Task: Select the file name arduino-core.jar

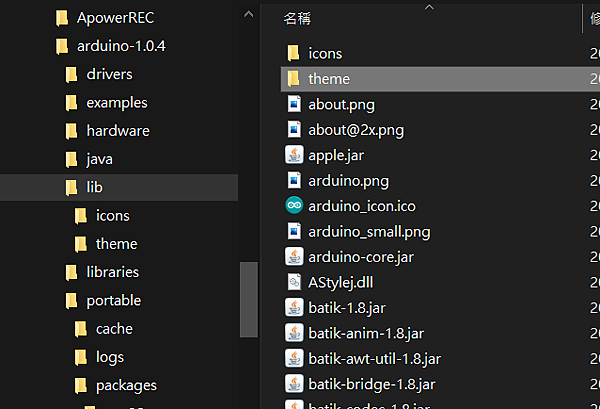Action: coord(361,257)
